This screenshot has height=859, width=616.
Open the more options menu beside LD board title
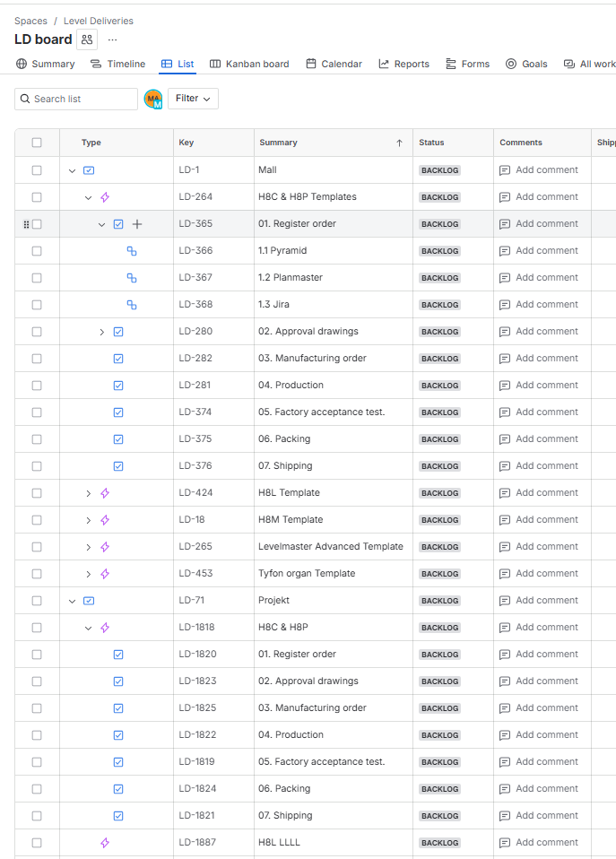click(x=112, y=39)
